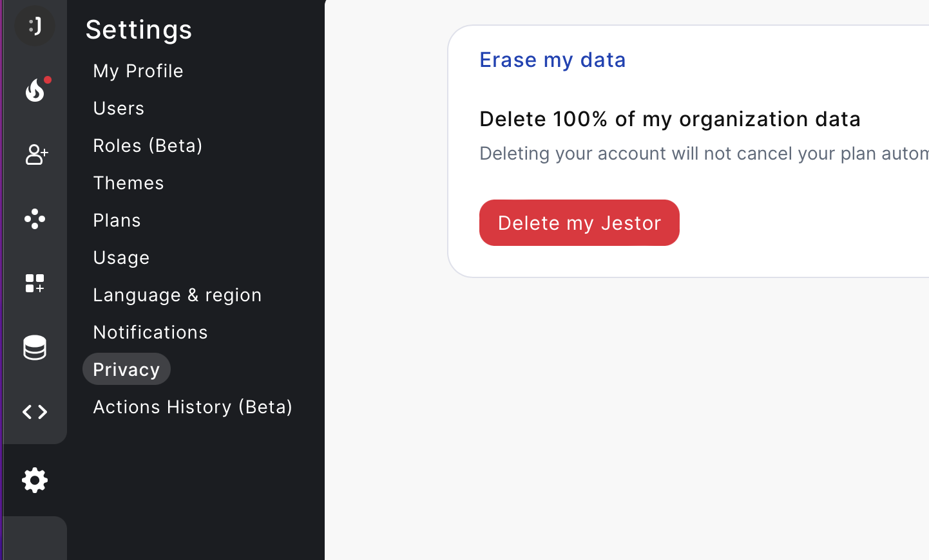The height and width of the screenshot is (560, 929).
Task: Click the Jestor logo icon
Action: pyautogui.click(x=35, y=26)
